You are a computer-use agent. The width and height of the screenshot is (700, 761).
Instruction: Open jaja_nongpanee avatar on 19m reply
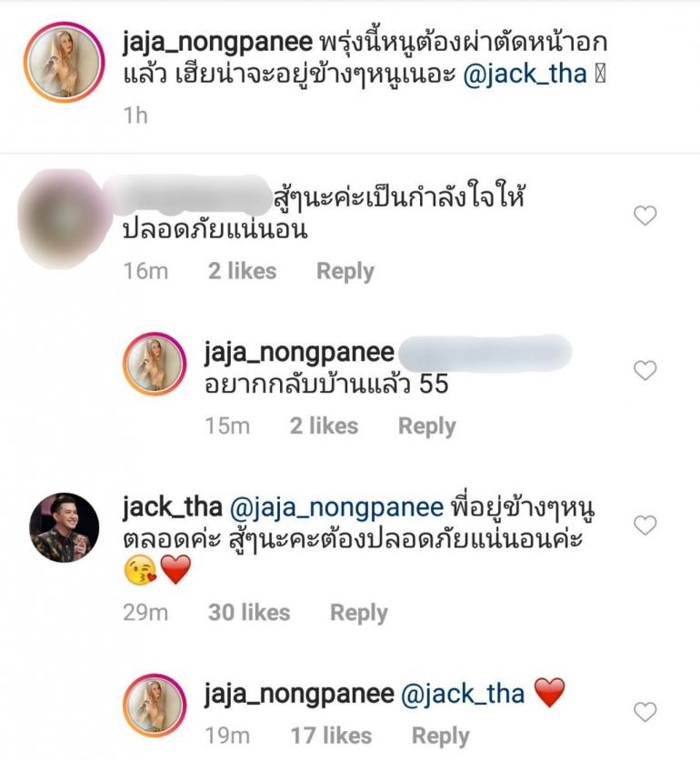click(155, 706)
